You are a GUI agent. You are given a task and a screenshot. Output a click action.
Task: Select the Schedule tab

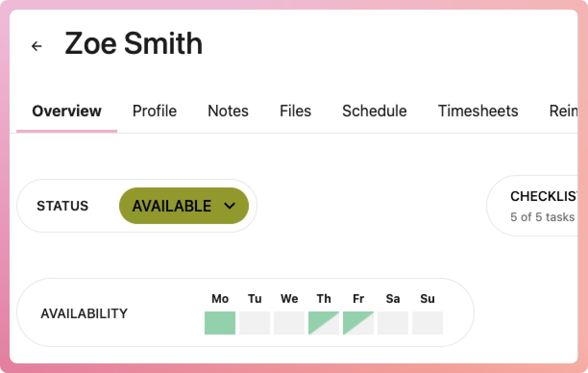(x=375, y=111)
